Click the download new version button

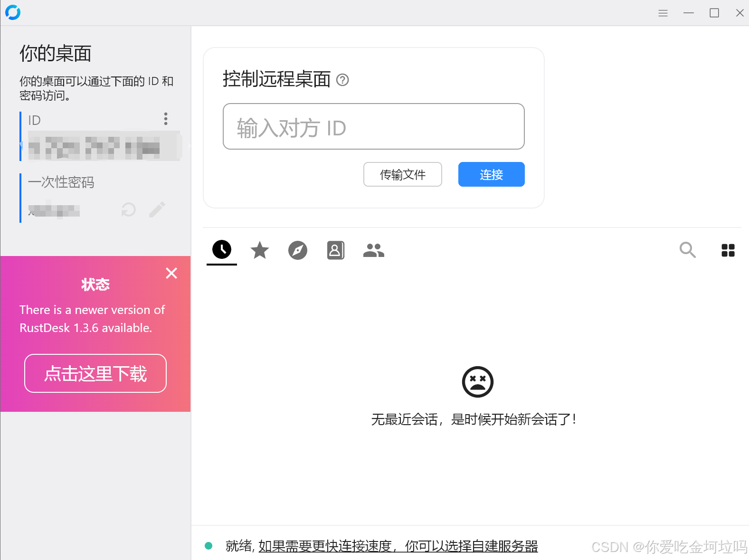pyautogui.click(x=95, y=373)
